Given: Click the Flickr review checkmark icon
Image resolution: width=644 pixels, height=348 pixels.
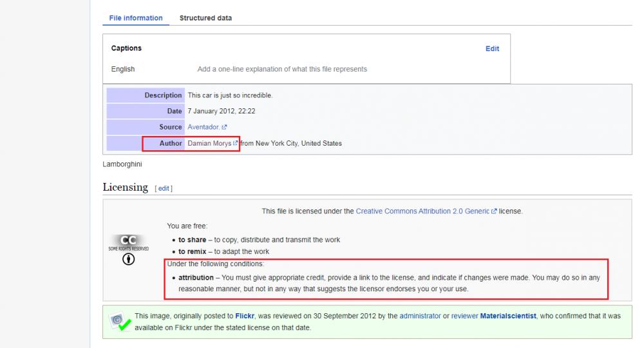Looking at the screenshot, I should [x=120, y=322].
